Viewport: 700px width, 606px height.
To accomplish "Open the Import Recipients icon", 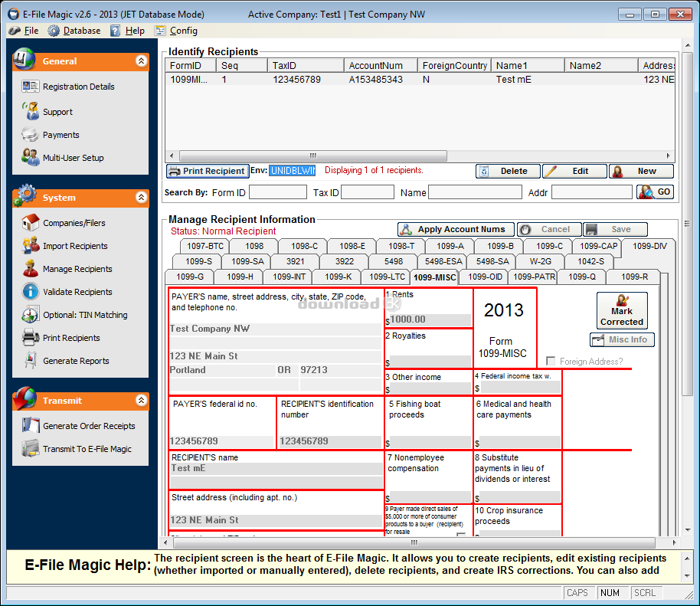I will tap(31, 246).
